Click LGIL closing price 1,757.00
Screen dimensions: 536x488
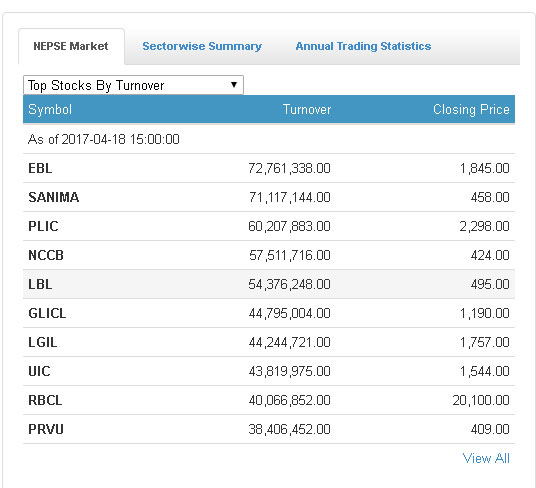pos(485,343)
